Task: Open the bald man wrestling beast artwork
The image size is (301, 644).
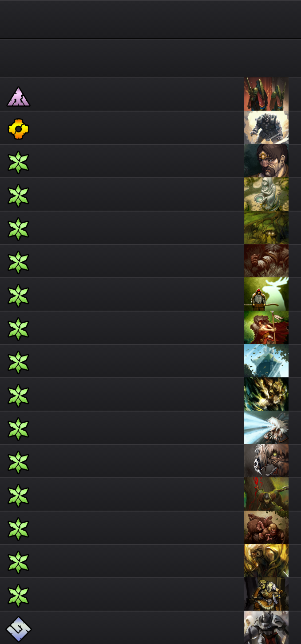Action: [x=266, y=528]
